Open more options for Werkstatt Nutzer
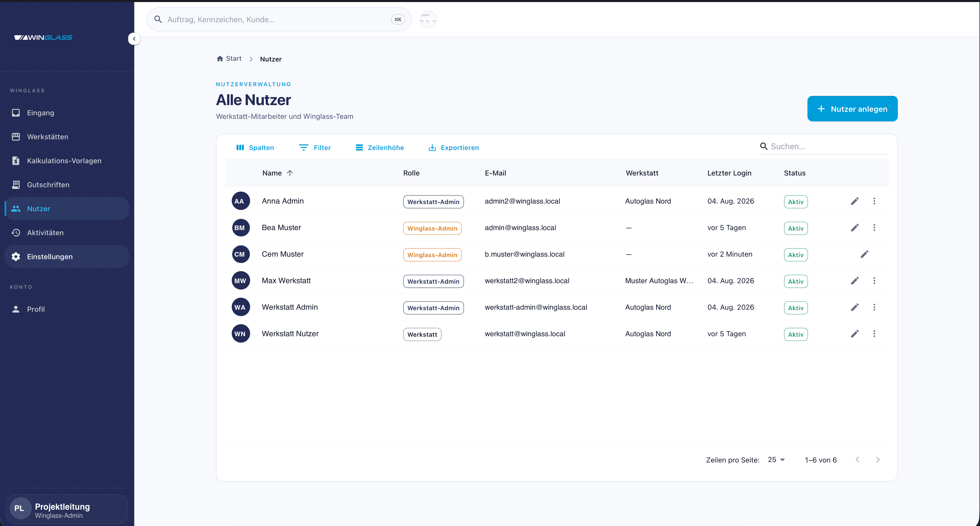 pyautogui.click(x=874, y=334)
